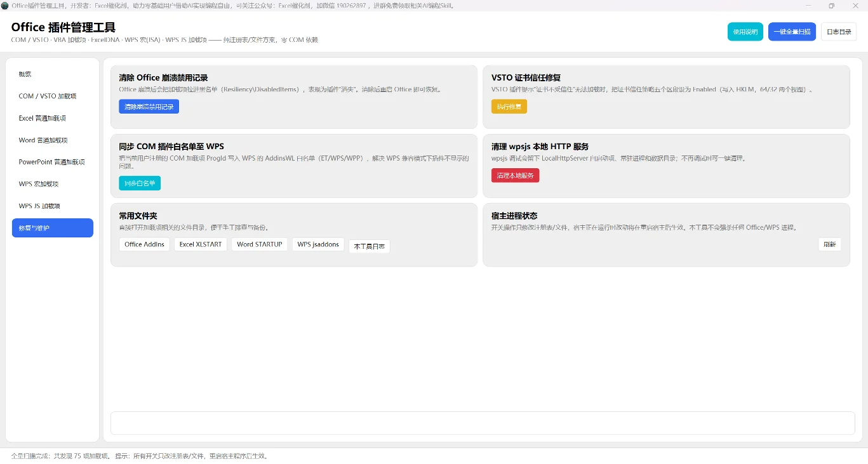The width and height of the screenshot is (868, 464).
Task: Open the WPS jsaddons folder
Action: pos(318,244)
